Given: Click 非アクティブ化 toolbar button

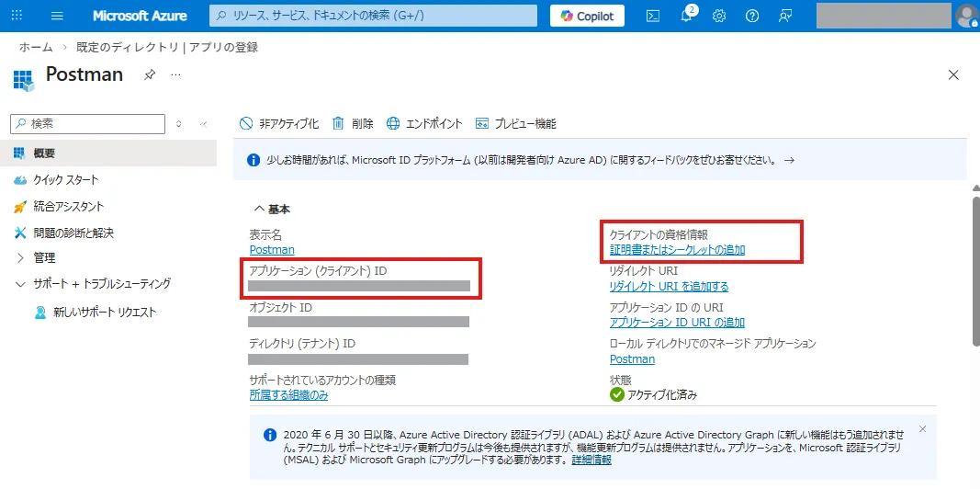Looking at the screenshot, I should [278, 124].
